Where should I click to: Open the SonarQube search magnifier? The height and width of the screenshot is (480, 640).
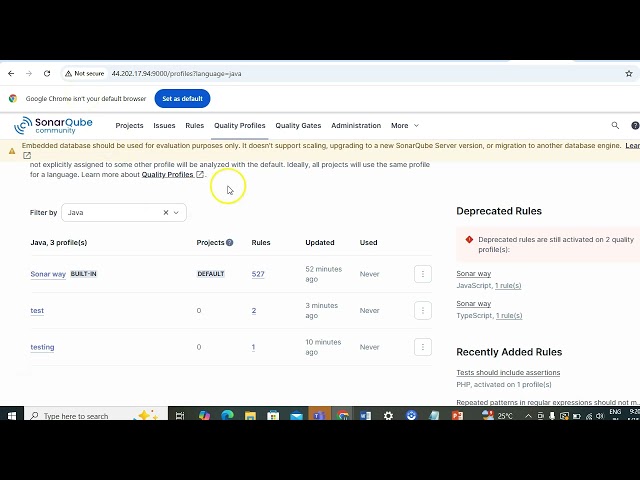coord(615,125)
